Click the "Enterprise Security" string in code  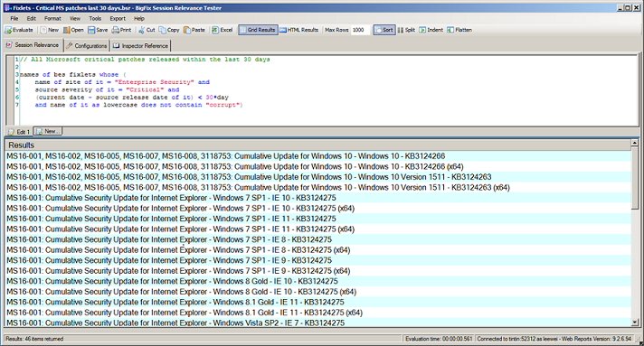[x=154, y=82]
